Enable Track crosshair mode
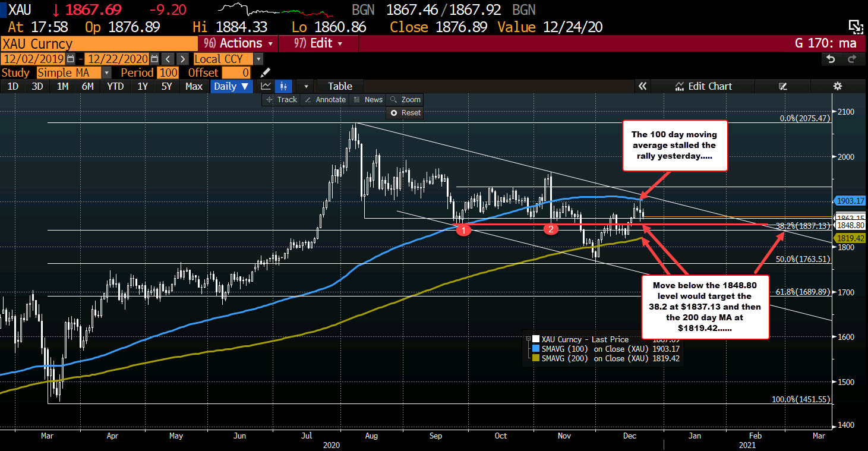Image resolution: width=868 pixels, height=451 pixels. point(282,99)
